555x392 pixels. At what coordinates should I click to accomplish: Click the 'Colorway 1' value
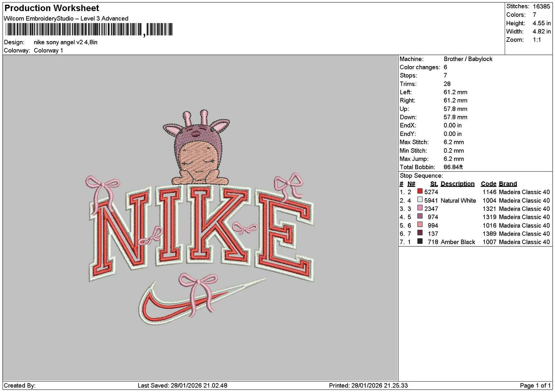click(48, 50)
